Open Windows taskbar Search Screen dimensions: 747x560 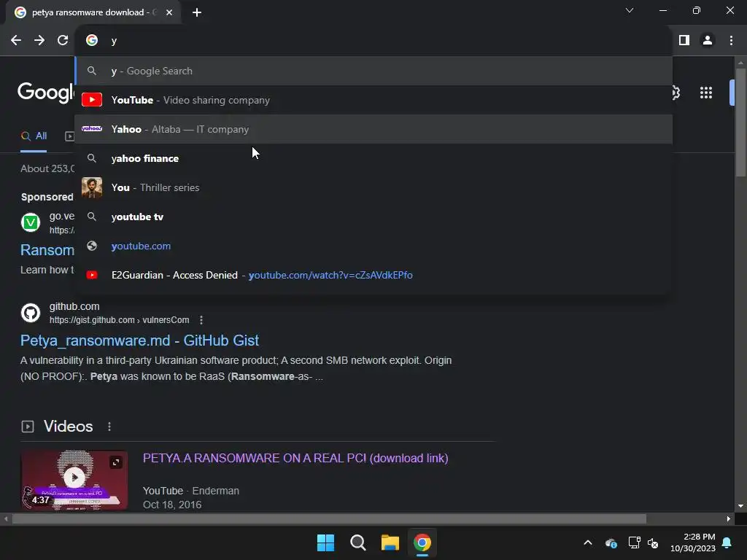[357, 542]
